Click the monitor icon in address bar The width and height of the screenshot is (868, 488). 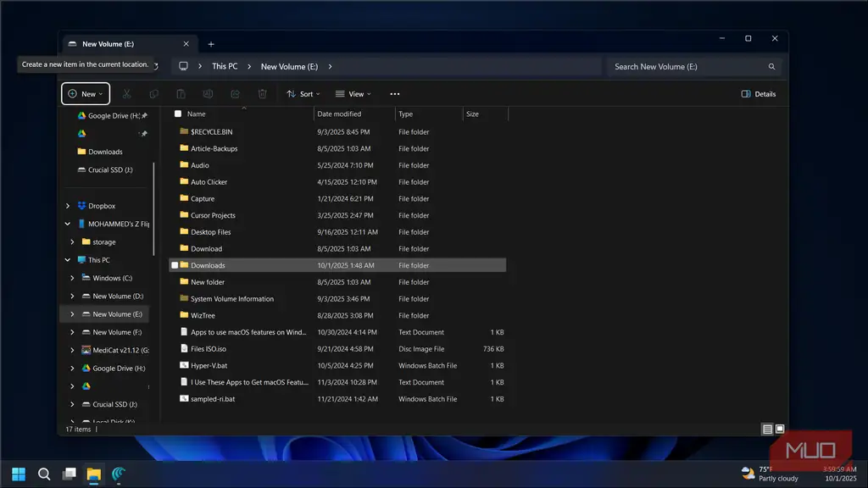tap(183, 66)
